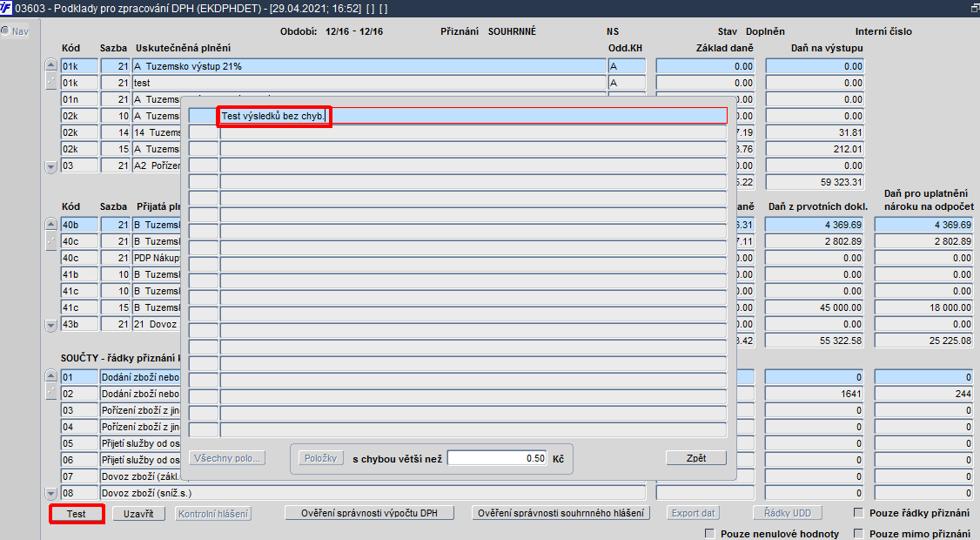The height and width of the screenshot is (540, 980).
Task: Click 'PDP Nákup' description cell
Action: [157, 257]
